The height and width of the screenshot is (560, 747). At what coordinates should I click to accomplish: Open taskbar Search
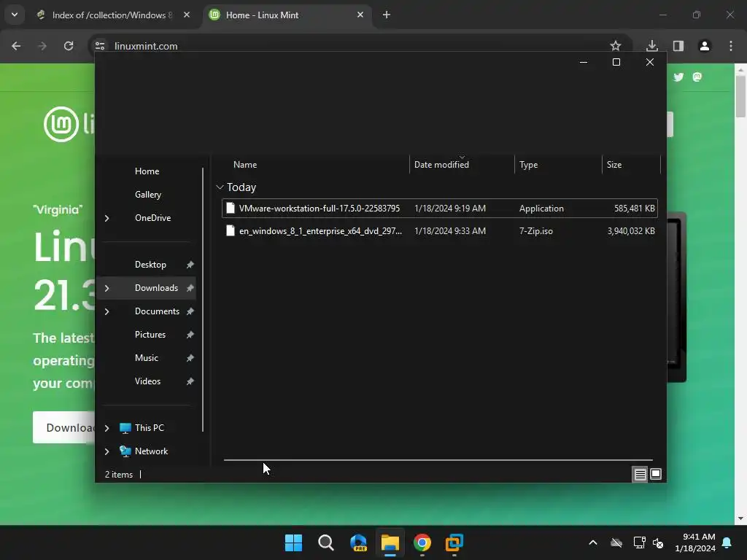click(326, 542)
